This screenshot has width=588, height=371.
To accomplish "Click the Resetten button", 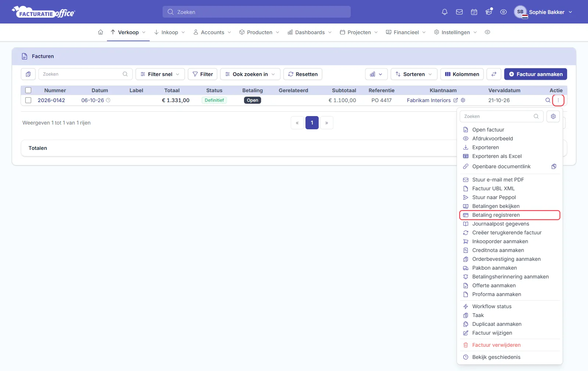I will pyautogui.click(x=303, y=74).
